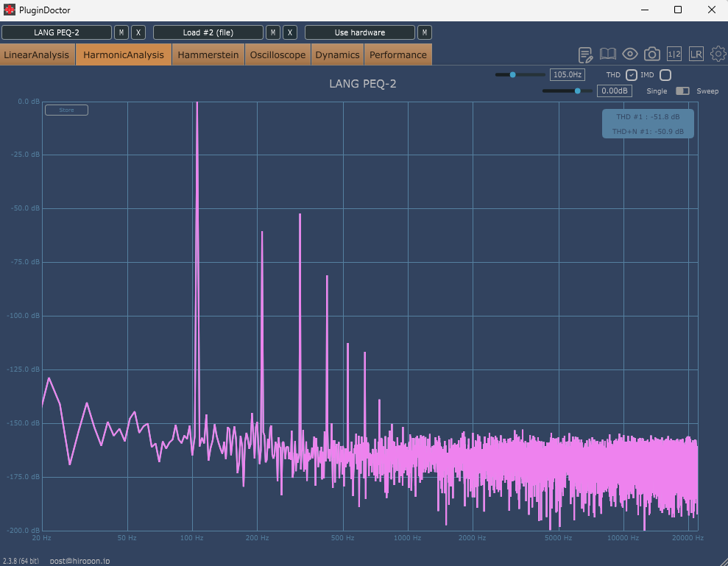Click the -100.0 dB axis label
Image resolution: width=728 pixels, height=566 pixels.
(23, 316)
